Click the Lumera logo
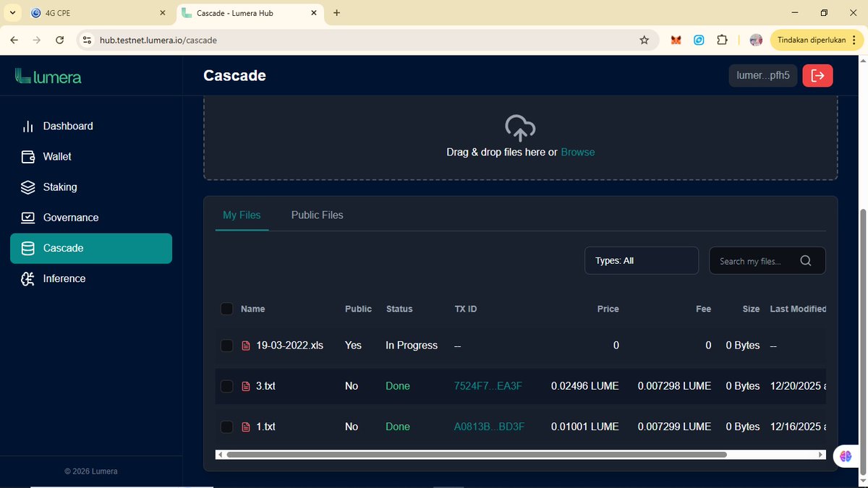 click(x=48, y=76)
